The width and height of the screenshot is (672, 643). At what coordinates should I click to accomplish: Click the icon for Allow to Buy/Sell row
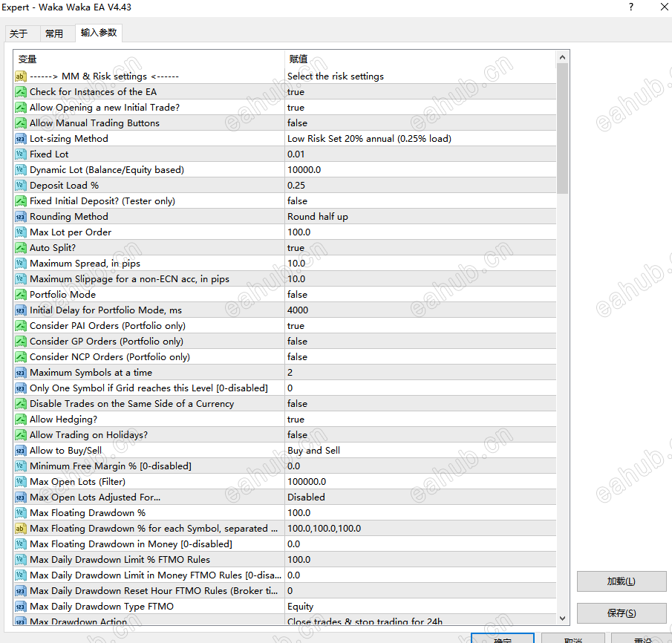click(21, 451)
